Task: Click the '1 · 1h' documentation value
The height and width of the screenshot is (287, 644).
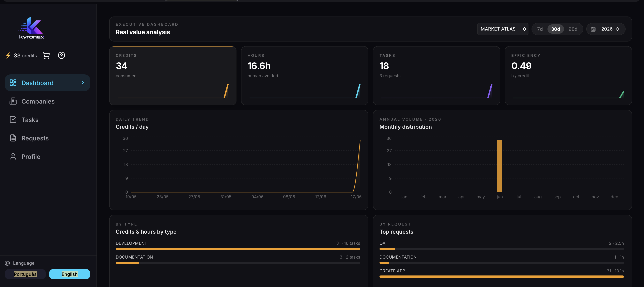Action: (619, 257)
